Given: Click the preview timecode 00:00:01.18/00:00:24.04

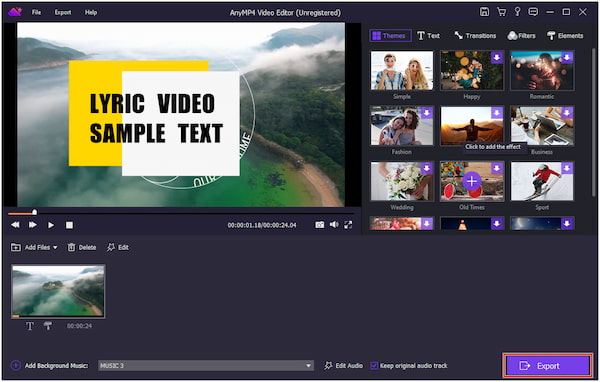Looking at the screenshot, I should click(262, 225).
